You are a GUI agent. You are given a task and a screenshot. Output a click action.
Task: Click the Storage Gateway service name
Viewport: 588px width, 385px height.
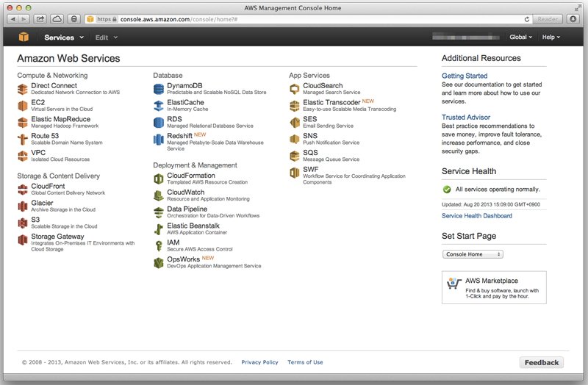click(57, 237)
